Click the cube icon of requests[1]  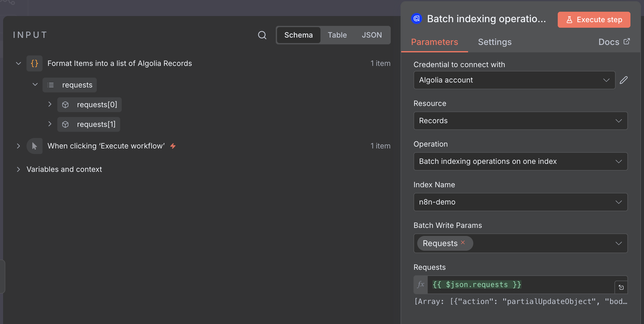tap(65, 124)
